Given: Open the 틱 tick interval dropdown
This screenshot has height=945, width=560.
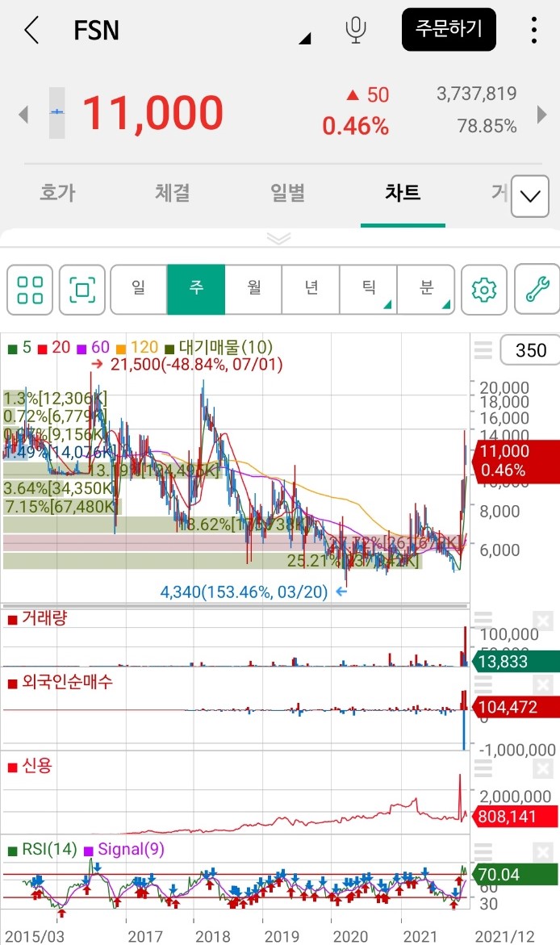Looking at the screenshot, I should tap(368, 290).
